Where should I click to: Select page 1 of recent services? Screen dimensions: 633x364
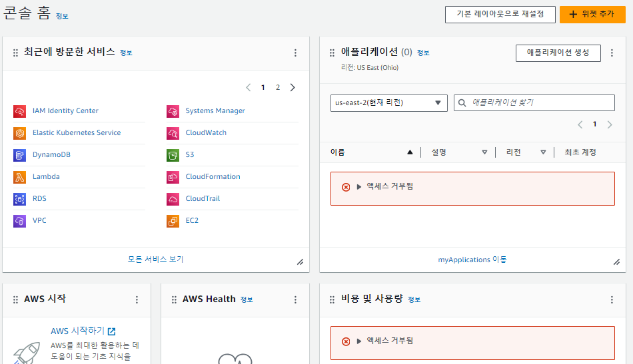click(263, 87)
